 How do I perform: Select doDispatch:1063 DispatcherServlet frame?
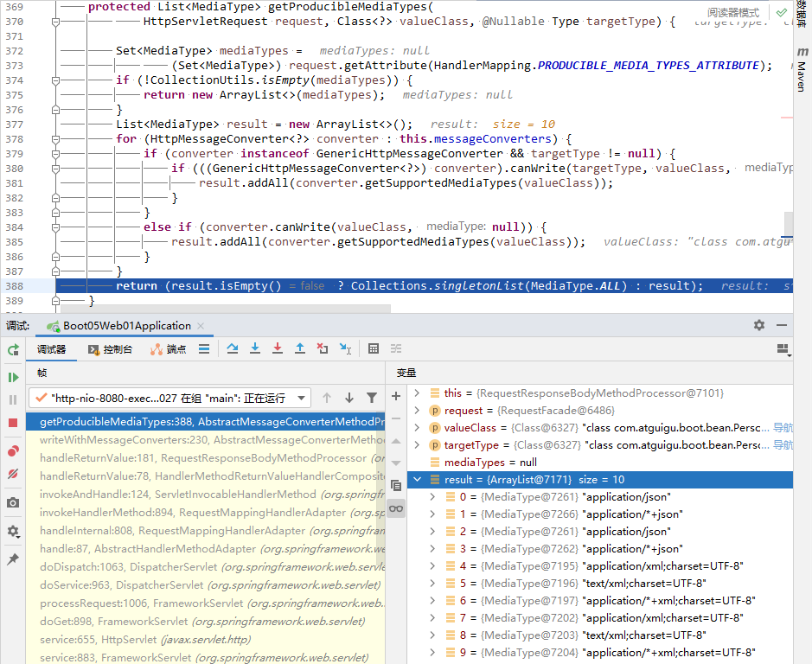tap(206, 566)
